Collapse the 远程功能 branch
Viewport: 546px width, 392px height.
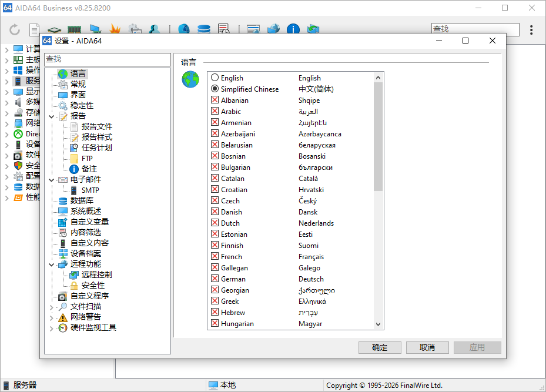tap(52, 264)
